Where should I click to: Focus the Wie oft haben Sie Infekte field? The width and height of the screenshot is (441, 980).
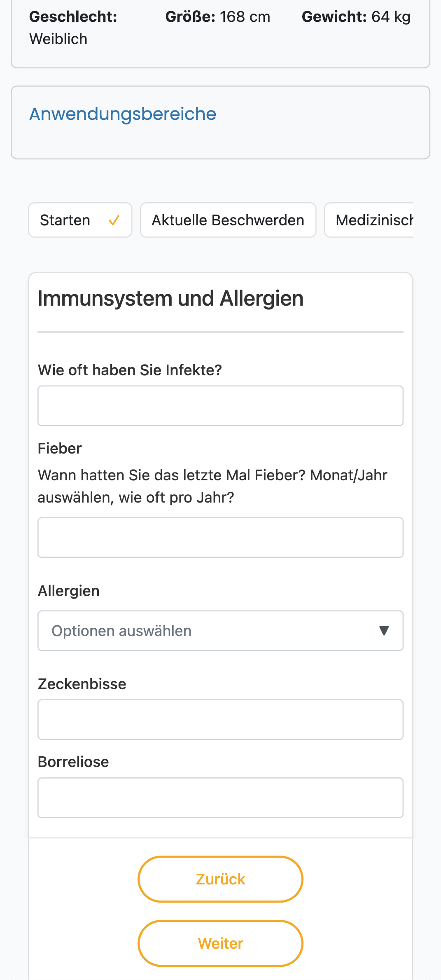point(220,406)
